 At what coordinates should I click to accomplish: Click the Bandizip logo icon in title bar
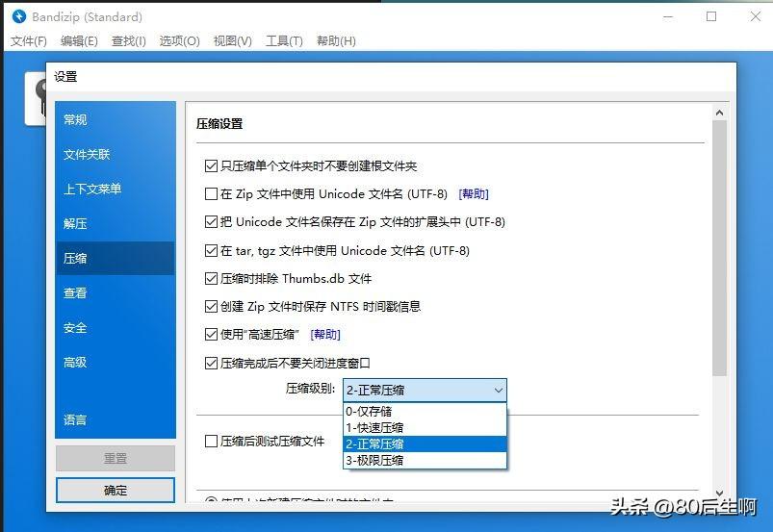pyautogui.click(x=18, y=16)
